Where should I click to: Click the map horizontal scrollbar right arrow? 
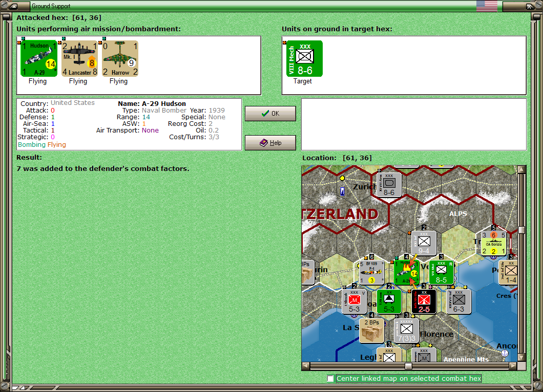tap(513, 366)
